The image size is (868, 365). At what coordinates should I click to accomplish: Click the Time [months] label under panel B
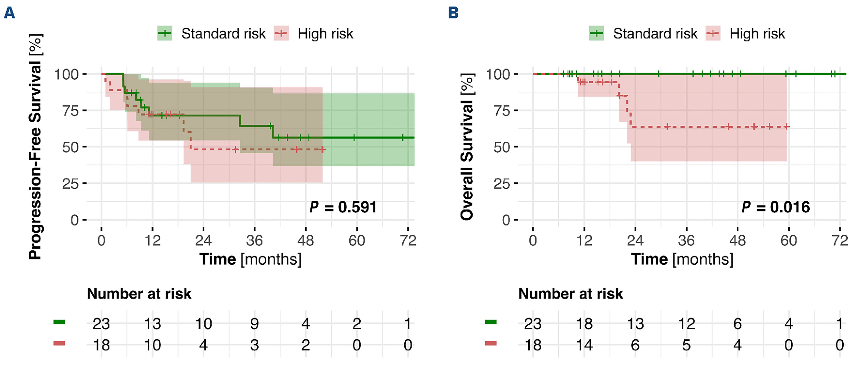click(682, 259)
